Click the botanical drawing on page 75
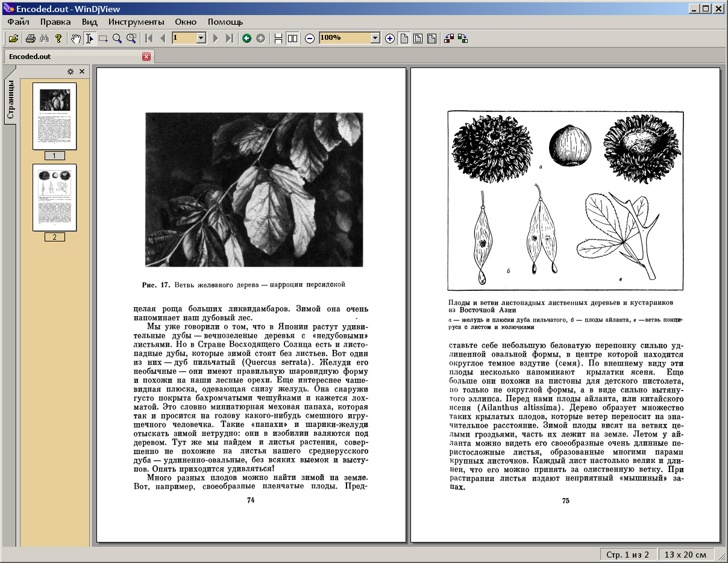This screenshot has width=728, height=563. click(x=565, y=200)
